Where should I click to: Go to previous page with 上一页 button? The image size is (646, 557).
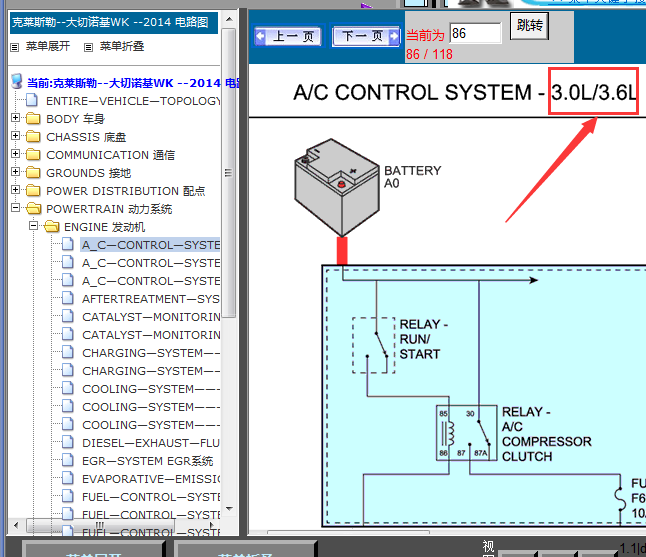click(x=288, y=36)
